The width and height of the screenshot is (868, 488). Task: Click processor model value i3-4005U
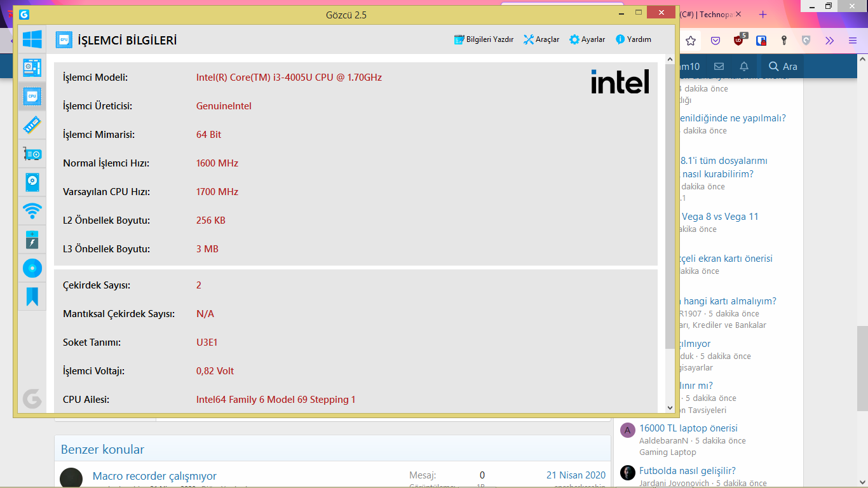pos(289,78)
